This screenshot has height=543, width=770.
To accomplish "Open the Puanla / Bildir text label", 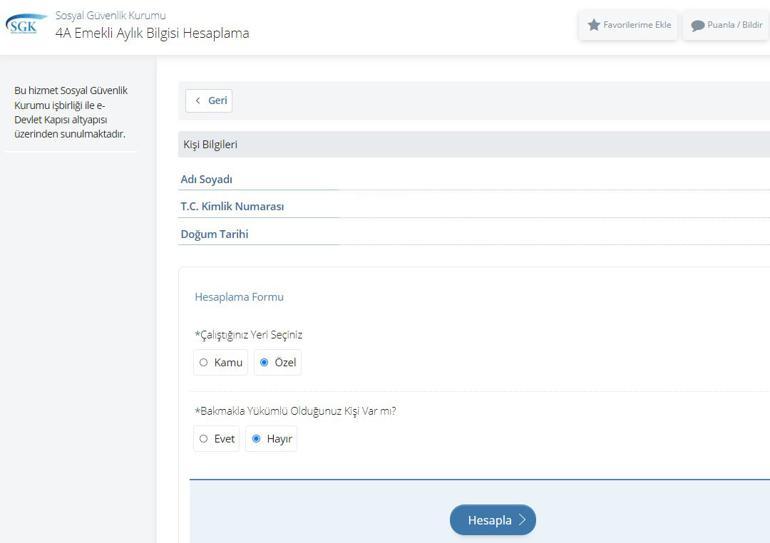I will tap(734, 25).
